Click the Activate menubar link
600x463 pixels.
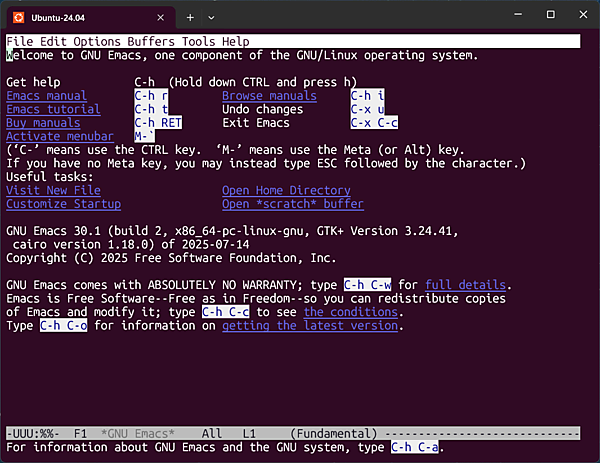pyautogui.click(x=60, y=136)
